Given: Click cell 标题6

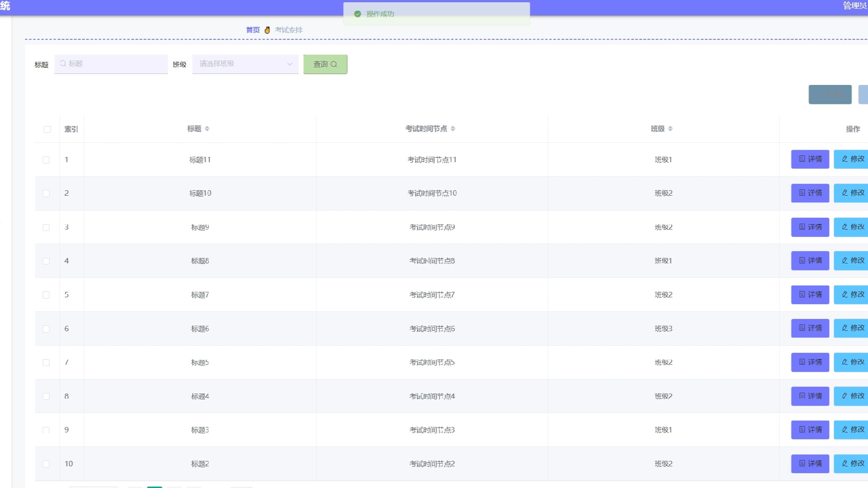Looking at the screenshot, I should (x=200, y=329).
